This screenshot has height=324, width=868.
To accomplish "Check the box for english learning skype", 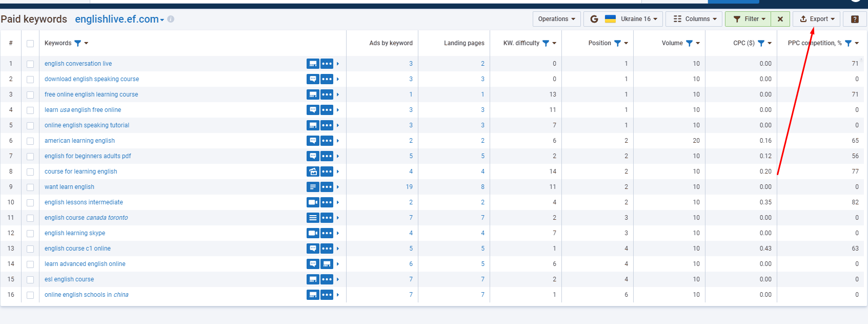I will click(x=30, y=234).
